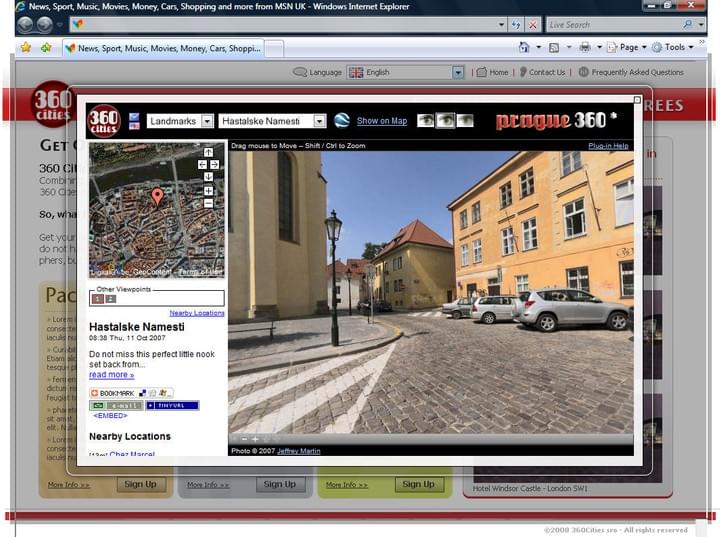
Task: Click the BOOKMARK share button
Action: pyautogui.click(x=131, y=393)
